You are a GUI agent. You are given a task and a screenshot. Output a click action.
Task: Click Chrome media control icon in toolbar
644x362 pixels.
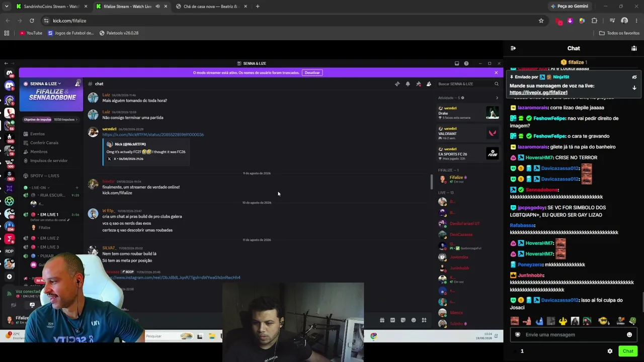click(612, 21)
